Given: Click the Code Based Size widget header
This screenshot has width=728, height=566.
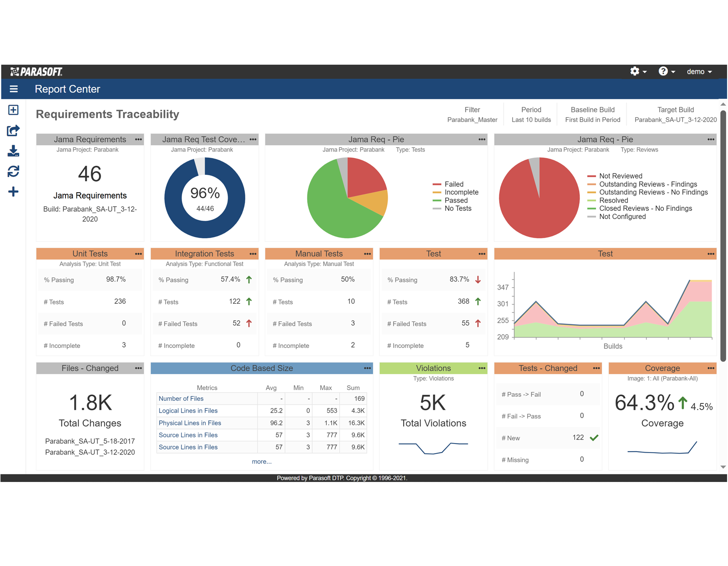Looking at the screenshot, I should pyautogui.click(x=262, y=368).
